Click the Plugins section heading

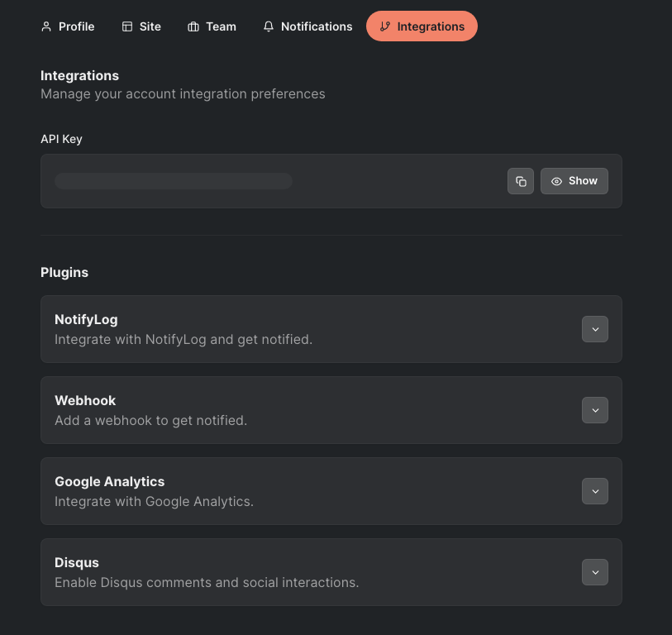64,273
